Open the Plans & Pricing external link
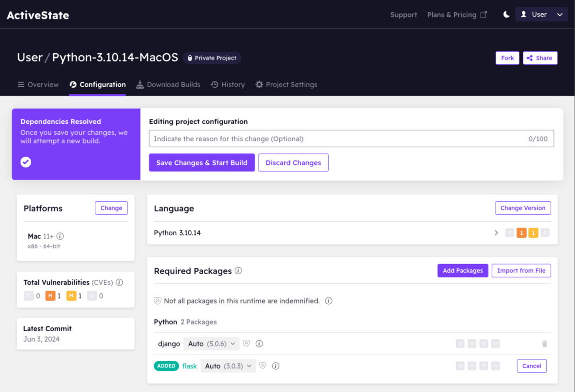The height and width of the screenshot is (392, 575). coord(457,15)
